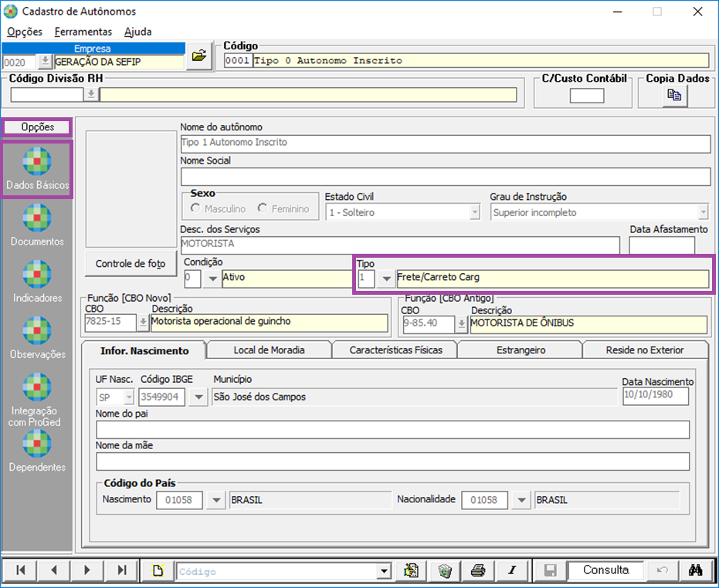
Task: Open the Indicadores sidebar section
Action: [x=37, y=282]
